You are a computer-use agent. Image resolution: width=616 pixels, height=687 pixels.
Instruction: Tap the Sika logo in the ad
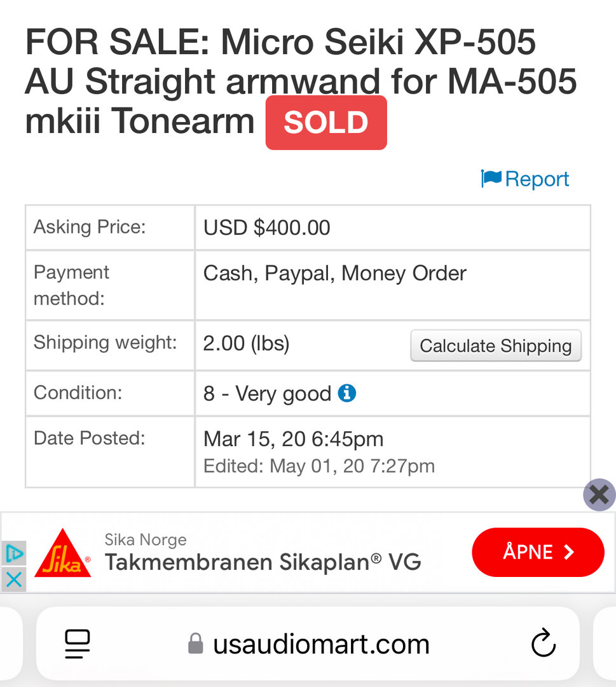(x=62, y=553)
